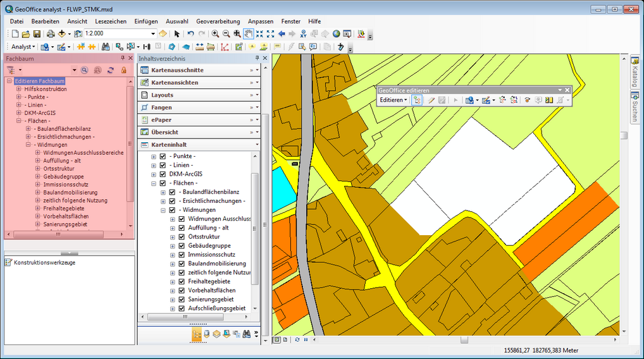Open the Geoverarbeitung menu
This screenshot has width=644, height=359.
point(218,21)
